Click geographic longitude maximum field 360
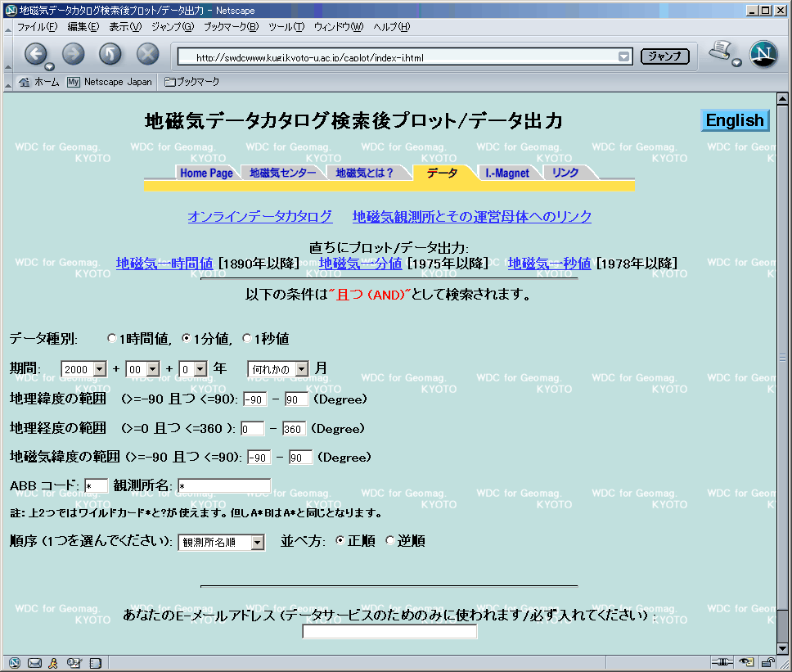792x672 pixels. [x=294, y=429]
